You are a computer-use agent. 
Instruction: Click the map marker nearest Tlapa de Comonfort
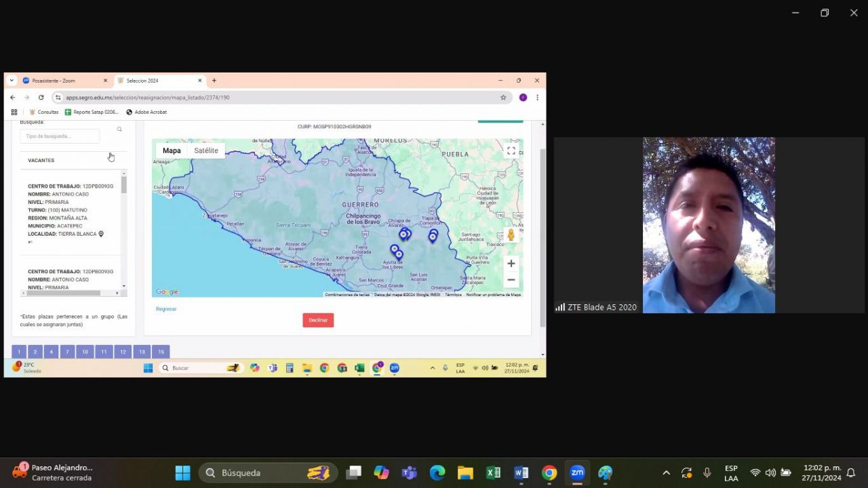[x=433, y=236]
